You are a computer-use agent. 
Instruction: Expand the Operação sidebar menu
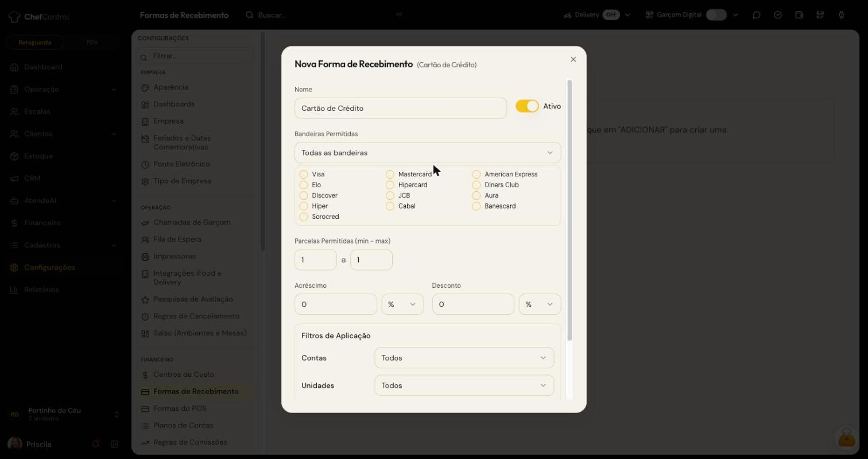point(63,90)
